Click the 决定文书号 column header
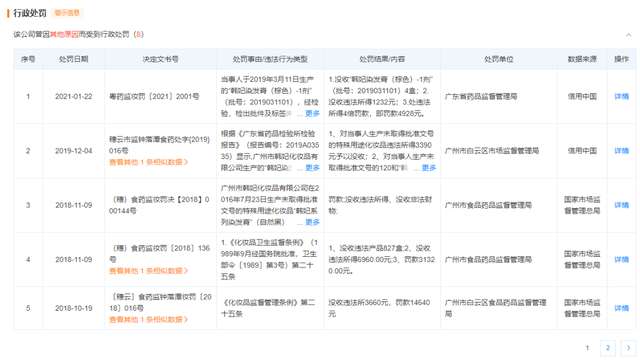Image resolution: width=640 pixels, height=363 pixels. coord(160,59)
